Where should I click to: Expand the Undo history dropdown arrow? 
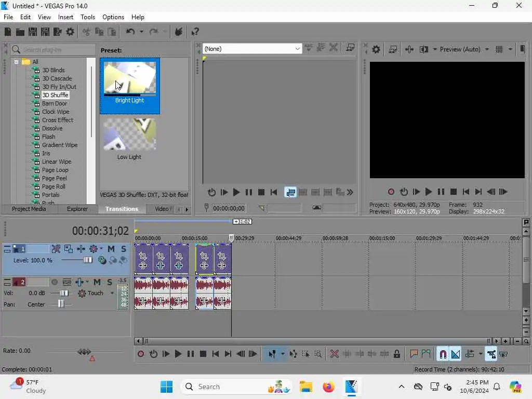[x=141, y=32]
